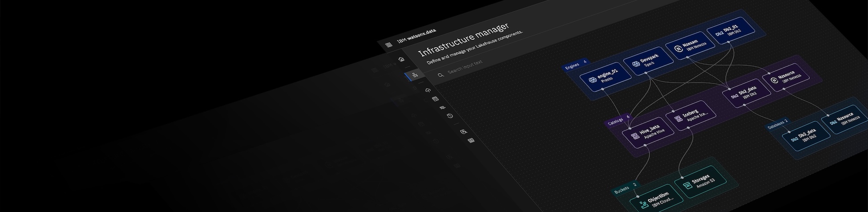Open the hamburger navigation menu

point(389,45)
